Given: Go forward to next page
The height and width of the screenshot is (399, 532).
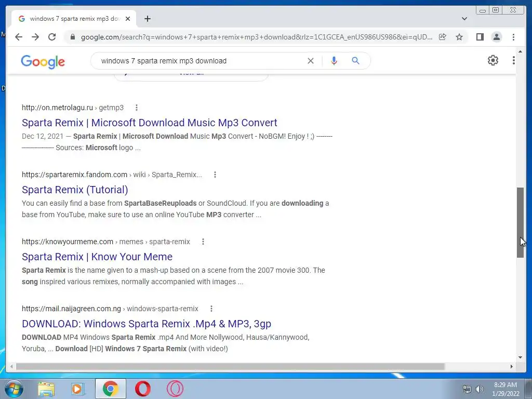Looking at the screenshot, I should pos(35,37).
